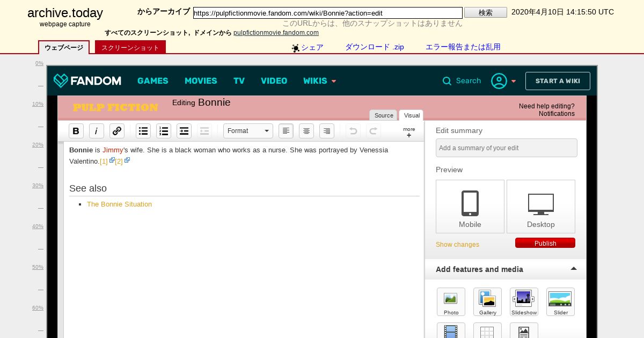Click the external link icon after reference [2]
644x338 pixels.
pos(127,160)
